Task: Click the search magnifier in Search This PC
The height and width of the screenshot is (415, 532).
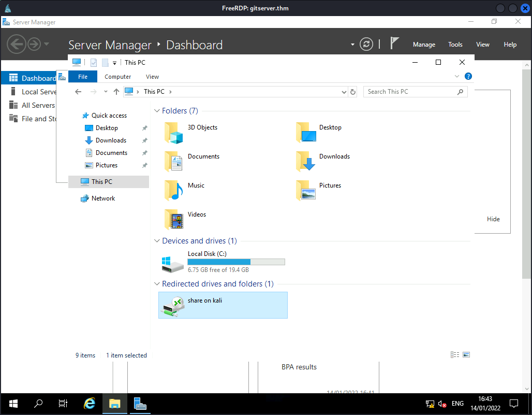Action: 461,92
